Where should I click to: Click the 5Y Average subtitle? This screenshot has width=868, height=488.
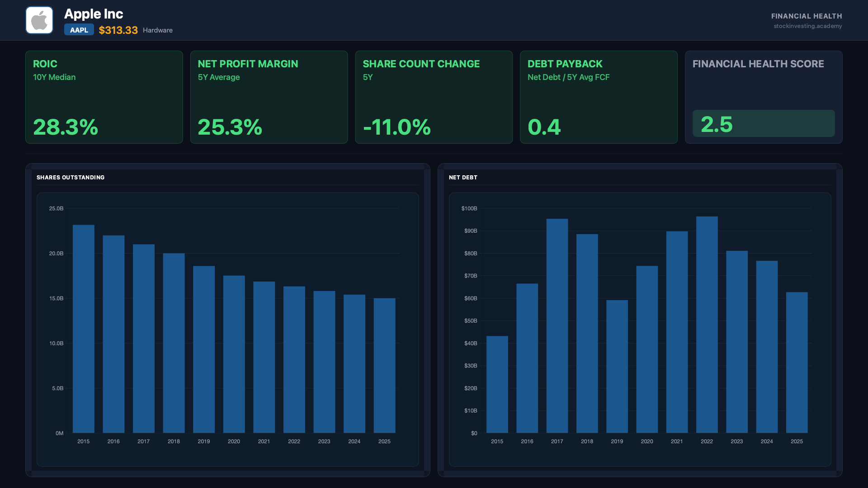[x=219, y=77]
